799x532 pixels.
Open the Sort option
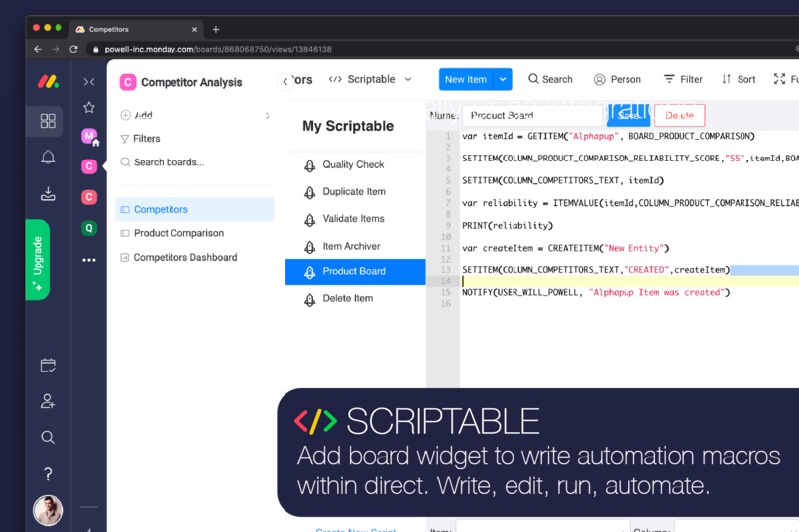(x=739, y=79)
